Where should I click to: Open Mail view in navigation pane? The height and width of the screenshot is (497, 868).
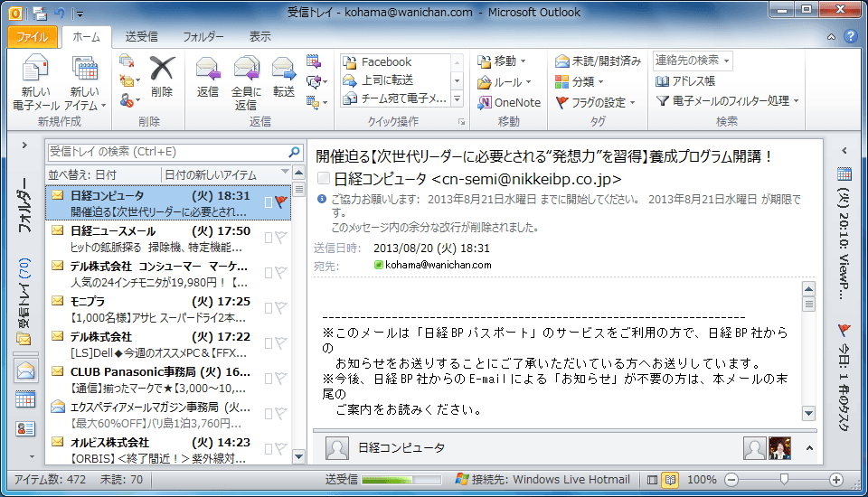25,370
